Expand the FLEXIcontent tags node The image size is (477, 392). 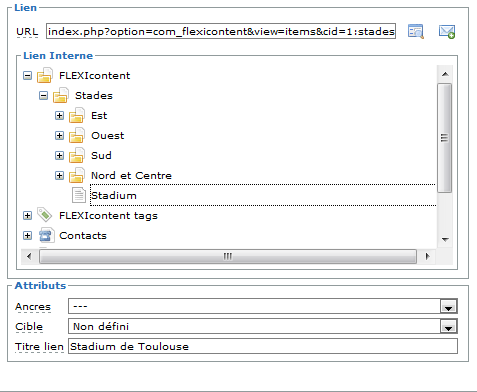tap(28, 216)
